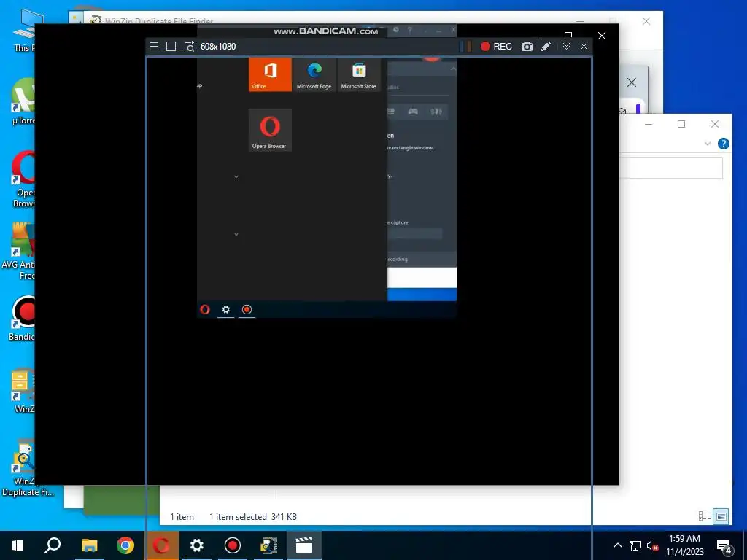Switch File Explorer to details view
The height and width of the screenshot is (560, 747).
(705, 516)
